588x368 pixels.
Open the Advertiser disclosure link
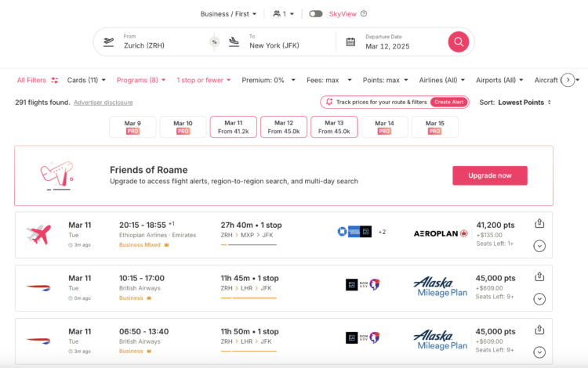click(x=103, y=103)
